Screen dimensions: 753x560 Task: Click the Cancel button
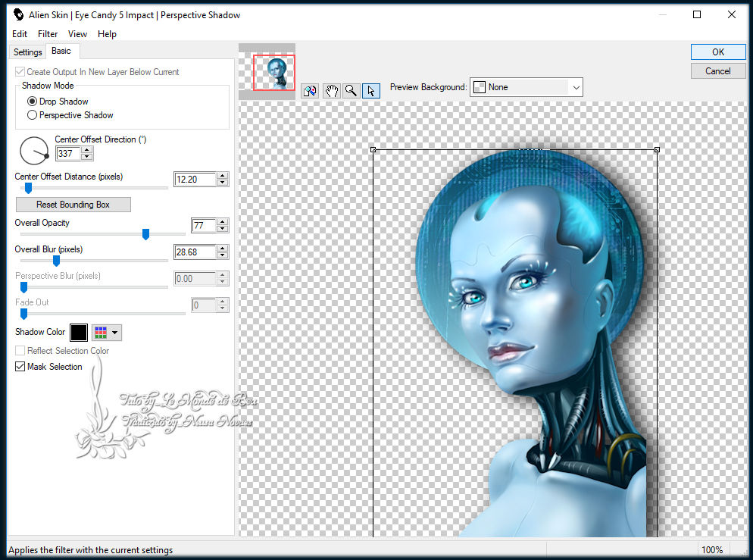718,71
